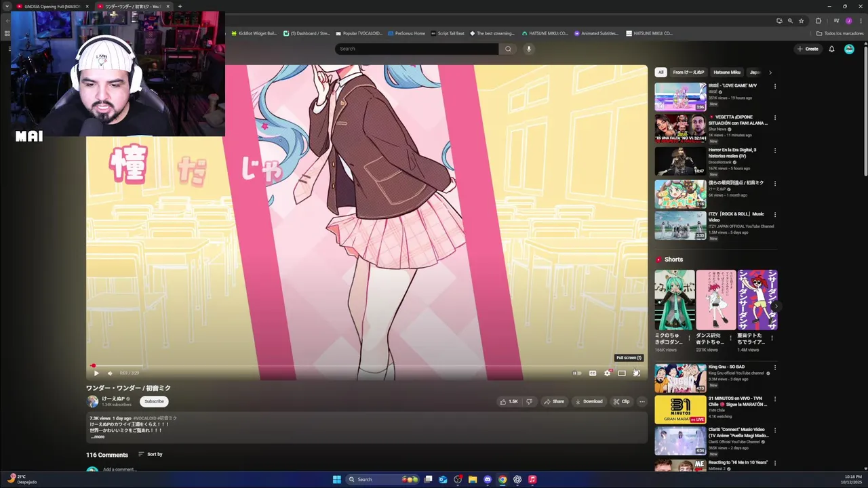Expand the description with '...more'
The height and width of the screenshot is (488, 868).
[98, 436]
